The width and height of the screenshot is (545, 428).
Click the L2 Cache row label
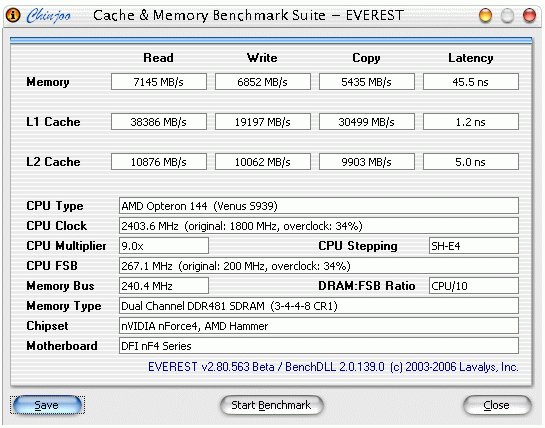pyautogui.click(x=53, y=162)
